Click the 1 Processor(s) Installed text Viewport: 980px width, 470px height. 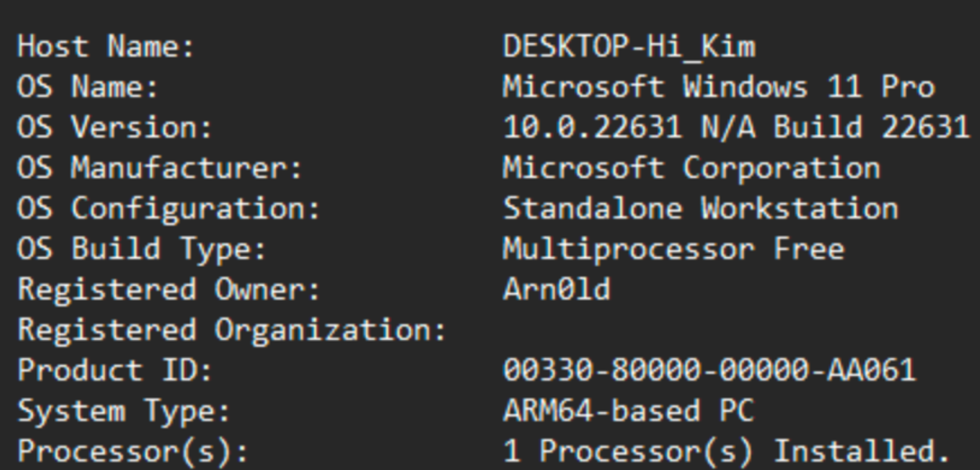(x=727, y=453)
